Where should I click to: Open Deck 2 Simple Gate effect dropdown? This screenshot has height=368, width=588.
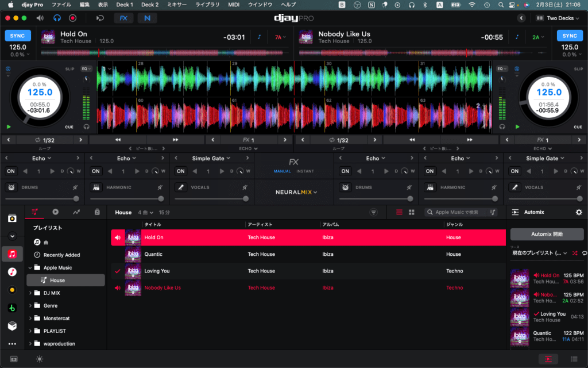[545, 159]
